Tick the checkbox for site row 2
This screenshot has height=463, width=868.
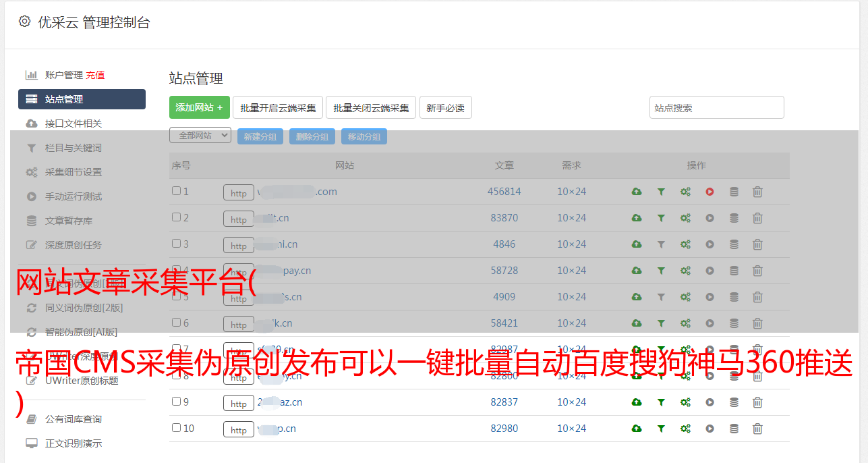point(176,217)
